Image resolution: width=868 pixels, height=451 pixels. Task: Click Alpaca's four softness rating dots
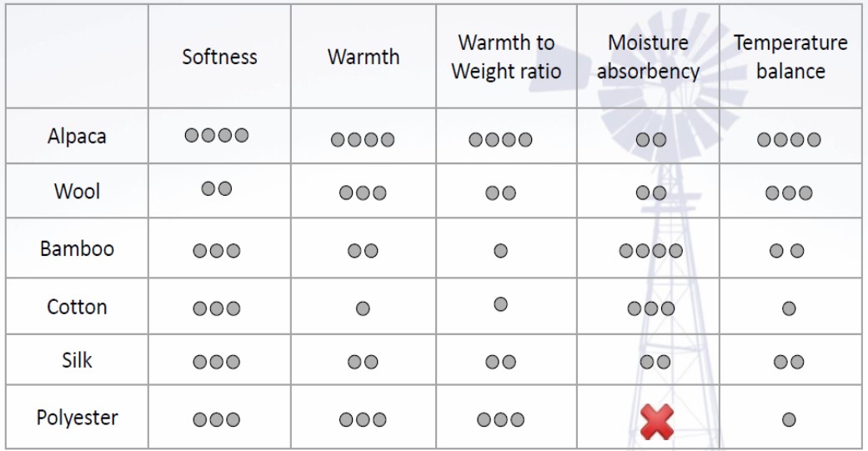pos(217,135)
